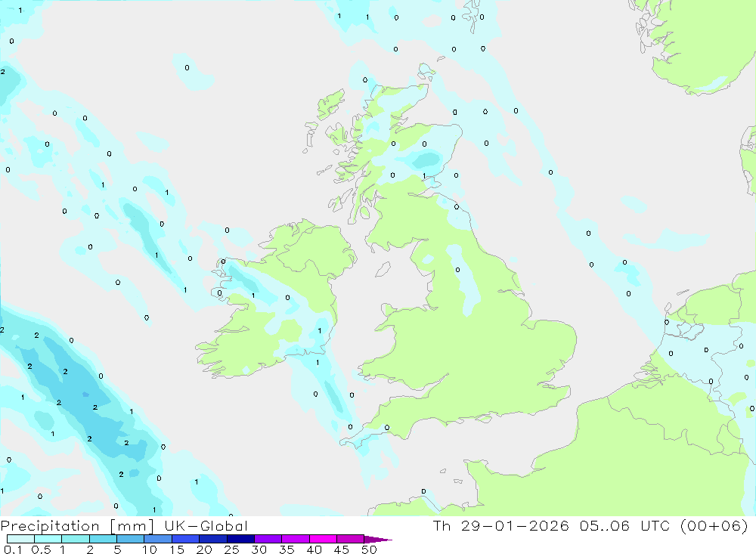Click the "5" legend scale label
Viewport: 756px width, 554px height.
pyautogui.click(x=117, y=549)
